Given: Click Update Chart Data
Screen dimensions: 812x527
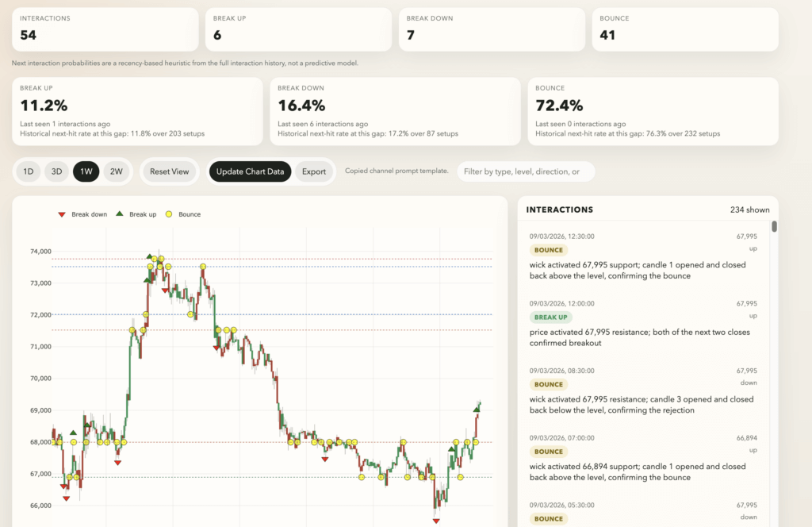Looking at the screenshot, I should (x=250, y=171).
